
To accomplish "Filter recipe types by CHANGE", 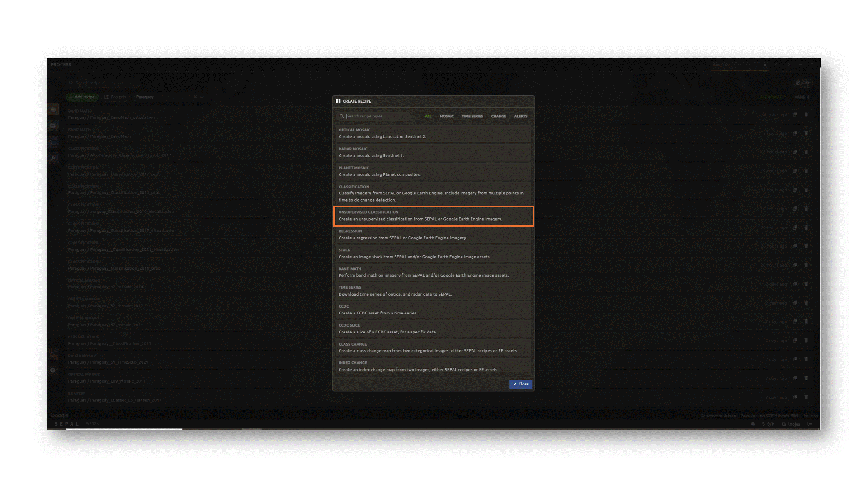I will (498, 116).
